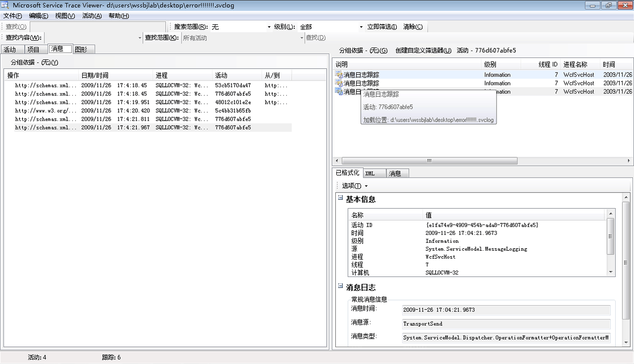Sort by the 进程名称 column header
The width and height of the screenshot is (634, 364).
click(581, 64)
